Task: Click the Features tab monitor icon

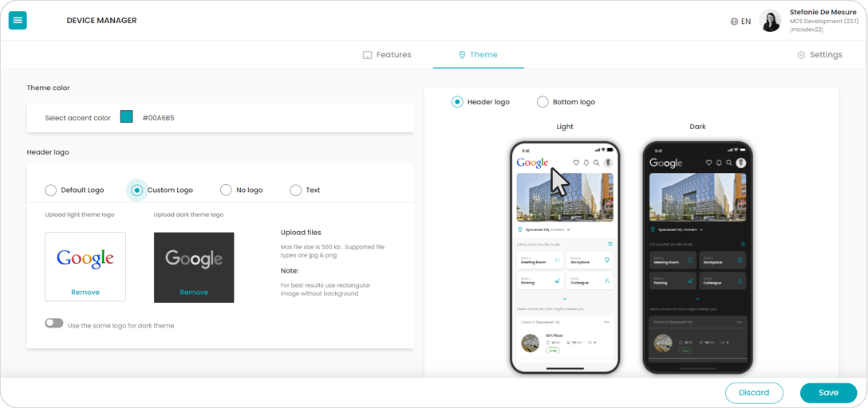Action: 367,55
